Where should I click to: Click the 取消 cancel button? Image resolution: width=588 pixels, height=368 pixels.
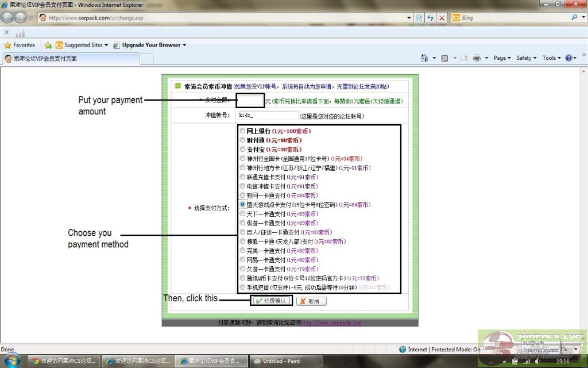[311, 301]
